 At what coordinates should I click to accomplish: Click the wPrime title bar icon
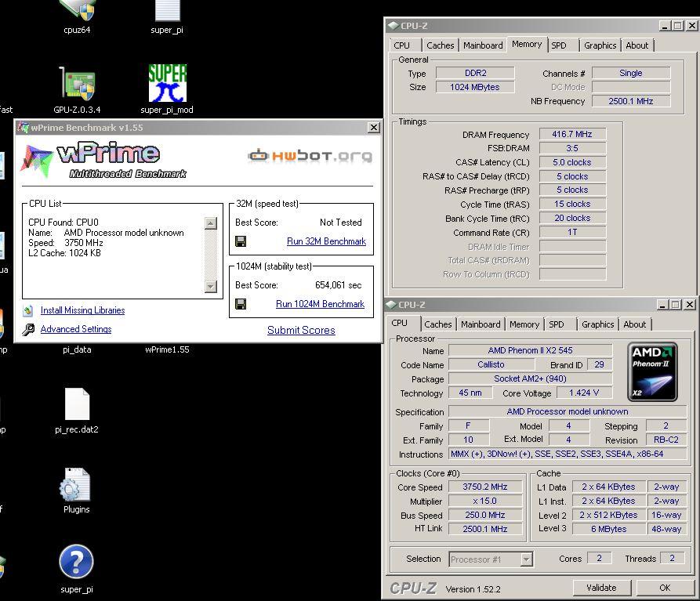coord(23,128)
